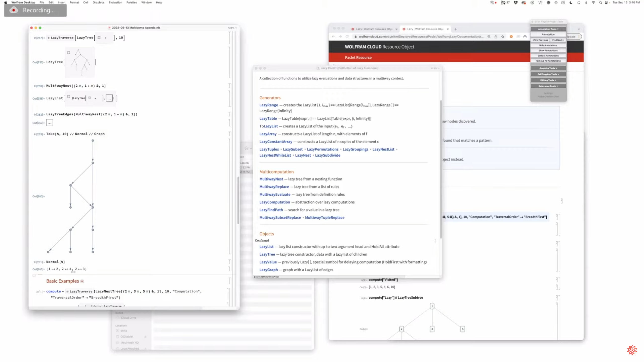This screenshot has width=644, height=362.
Task: Click Find Next in palette
Action: point(558,40)
